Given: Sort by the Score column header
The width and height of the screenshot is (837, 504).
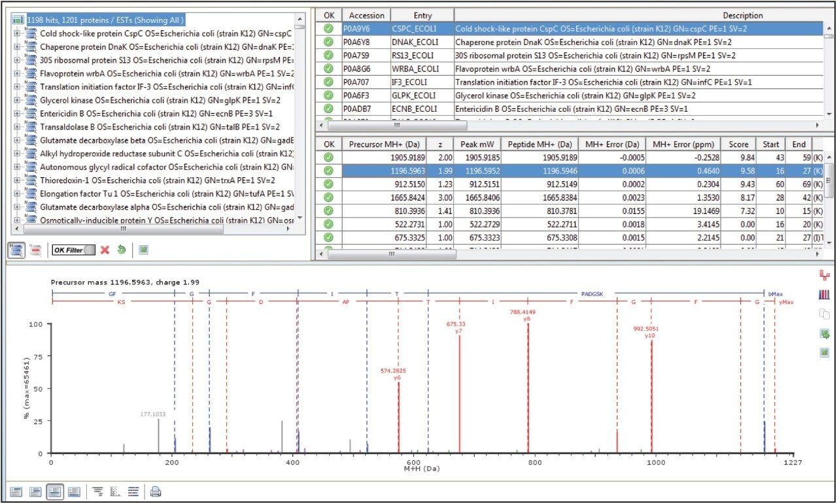Looking at the screenshot, I should pyautogui.click(x=738, y=144).
